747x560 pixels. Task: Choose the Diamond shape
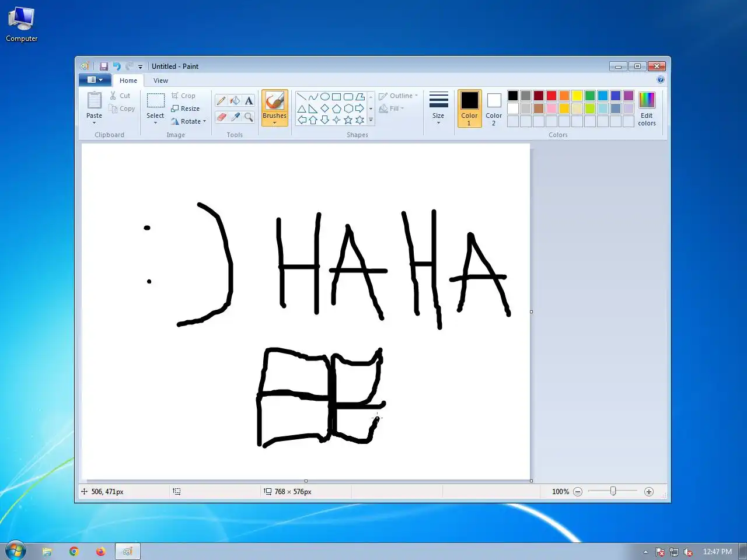(x=325, y=108)
